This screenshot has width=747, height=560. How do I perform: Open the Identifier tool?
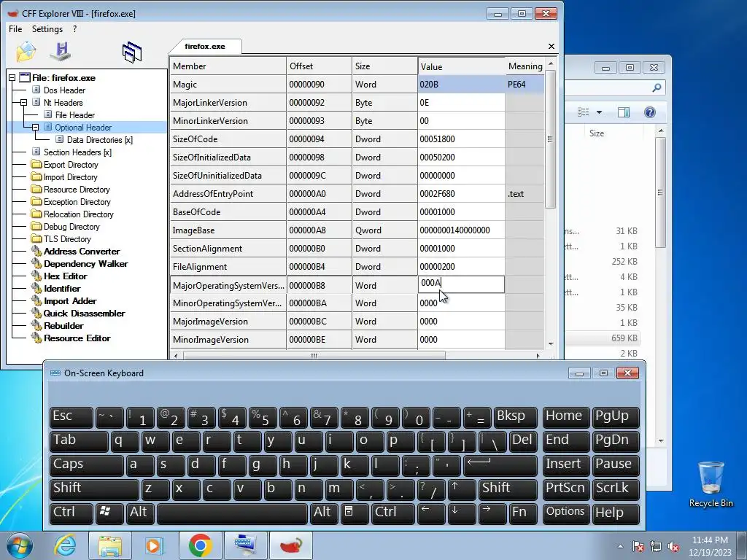[62, 288]
